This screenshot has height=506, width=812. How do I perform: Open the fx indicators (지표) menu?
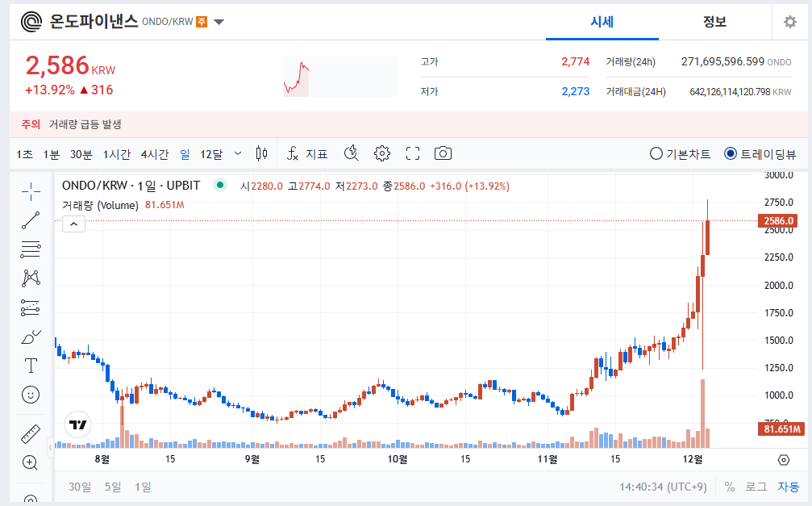(x=307, y=153)
